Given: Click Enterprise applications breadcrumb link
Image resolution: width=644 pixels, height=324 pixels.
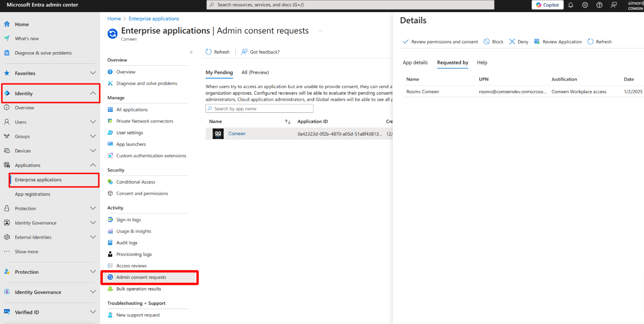Looking at the screenshot, I should pyautogui.click(x=154, y=19).
